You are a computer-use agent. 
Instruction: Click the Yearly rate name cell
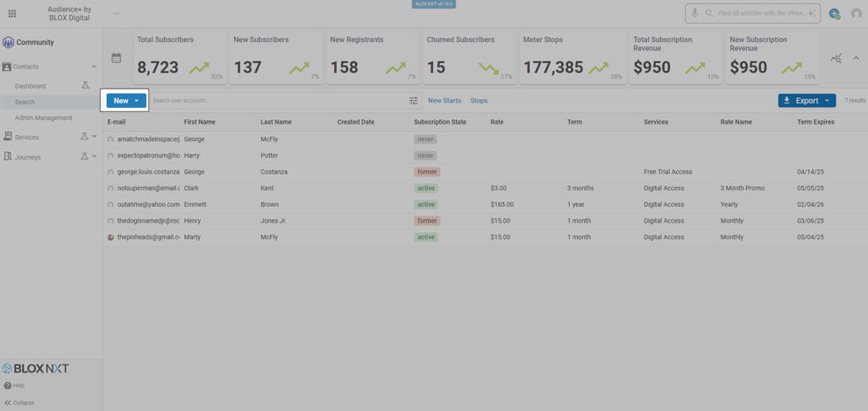[x=729, y=205]
